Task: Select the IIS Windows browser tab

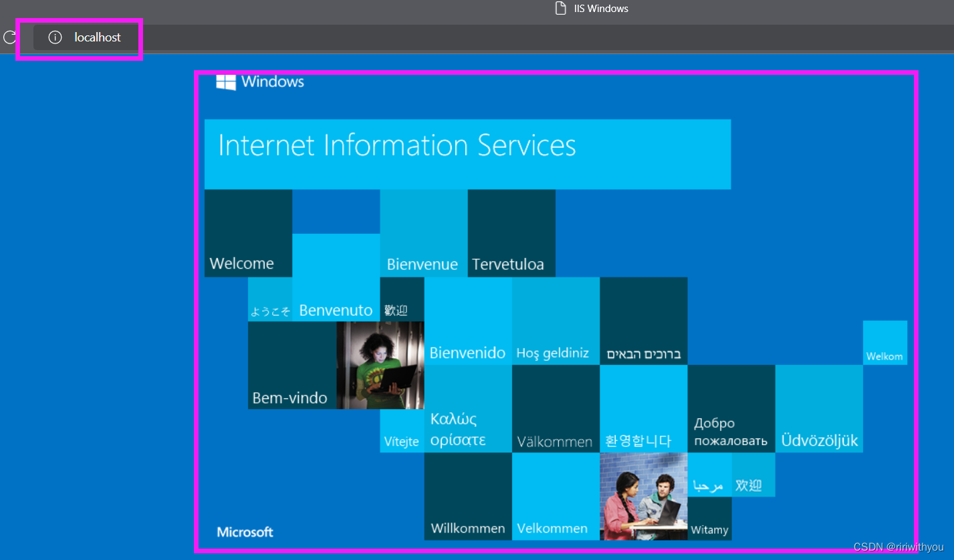Action: [x=592, y=9]
